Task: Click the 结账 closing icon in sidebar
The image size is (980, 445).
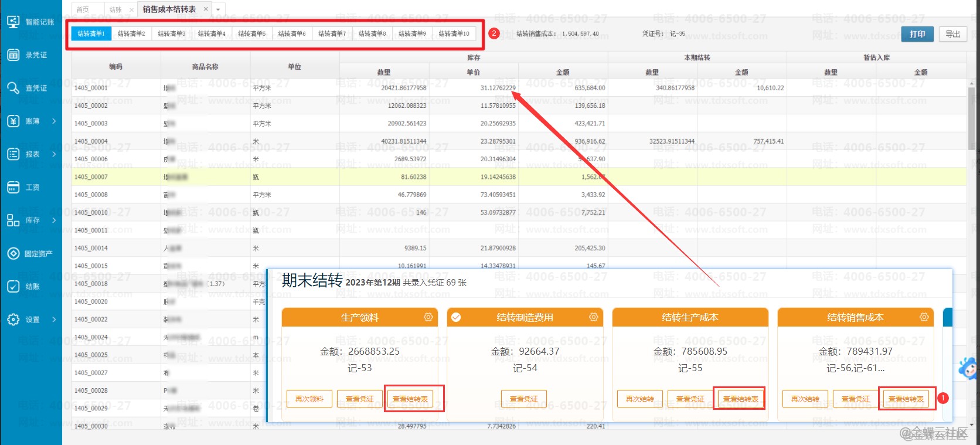Action: [x=13, y=287]
